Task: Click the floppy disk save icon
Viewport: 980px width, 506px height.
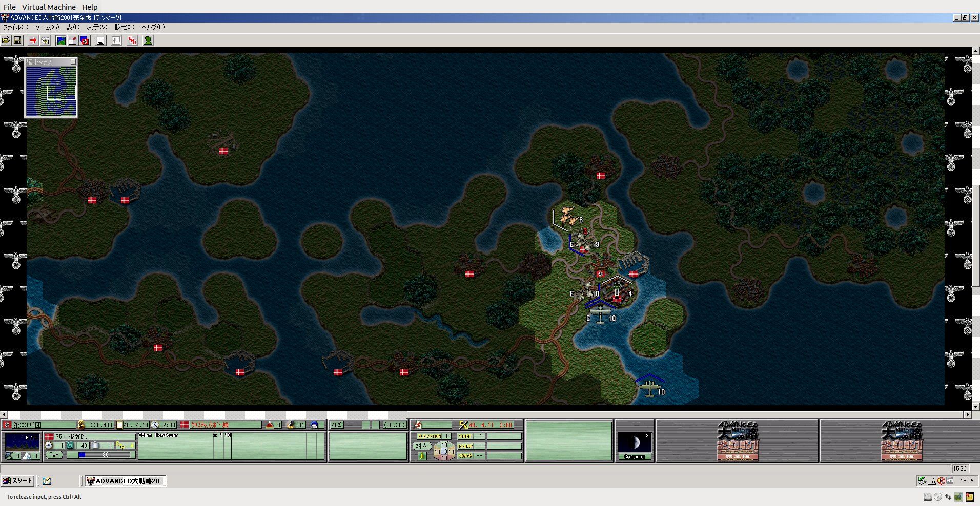Action: point(17,40)
